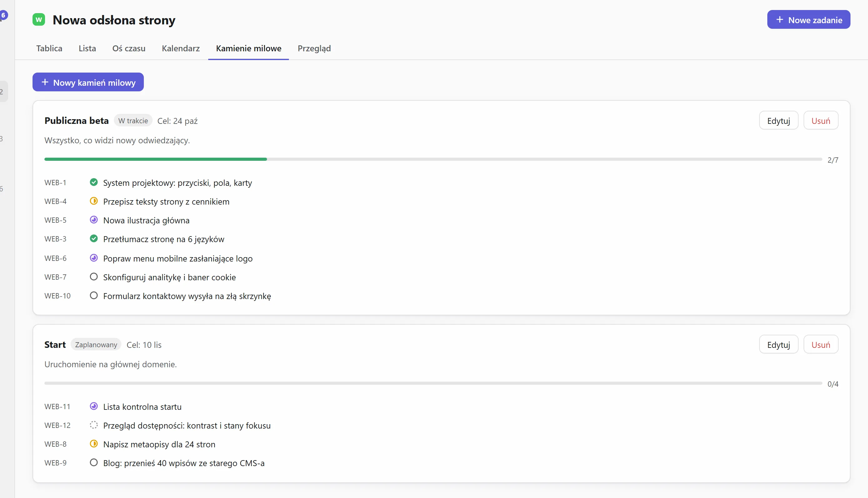Open task Blog: przenieś 40 wpisów
The height and width of the screenshot is (498, 868).
184,464
